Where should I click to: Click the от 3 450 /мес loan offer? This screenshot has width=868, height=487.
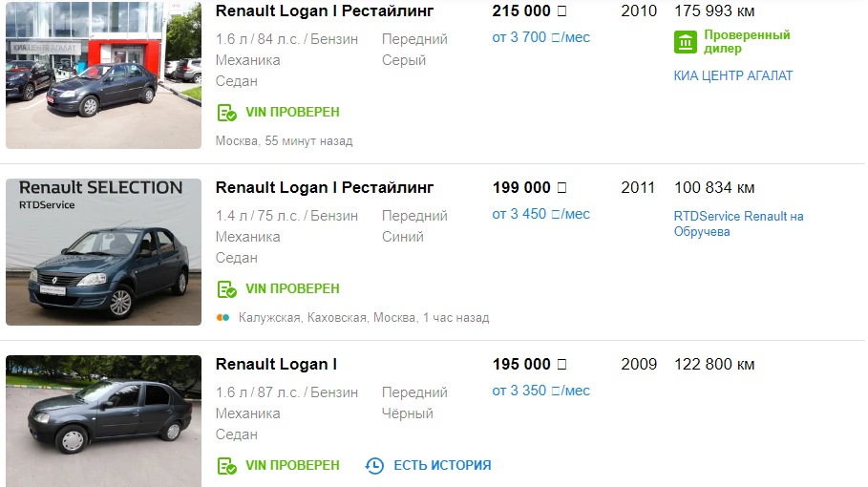point(540,214)
